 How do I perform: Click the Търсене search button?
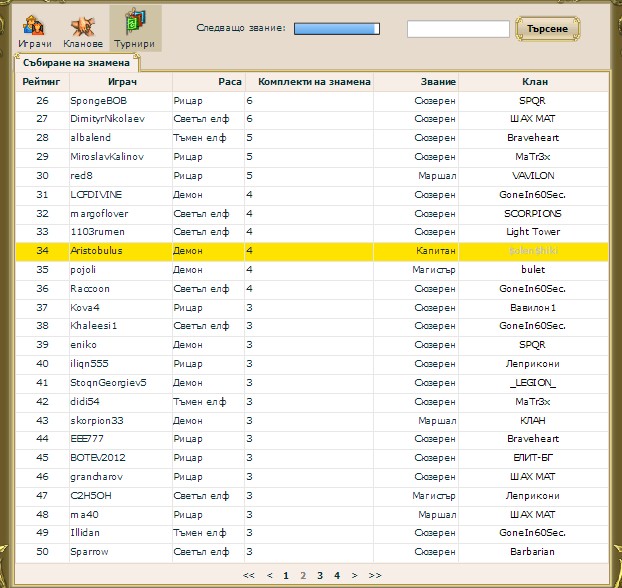click(x=548, y=29)
